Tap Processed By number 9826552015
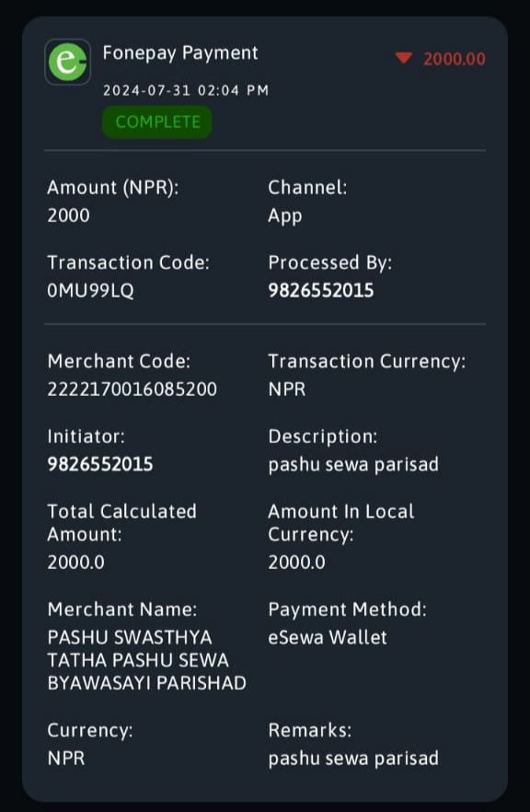The height and width of the screenshot is (812, 530). click(321, 291)
